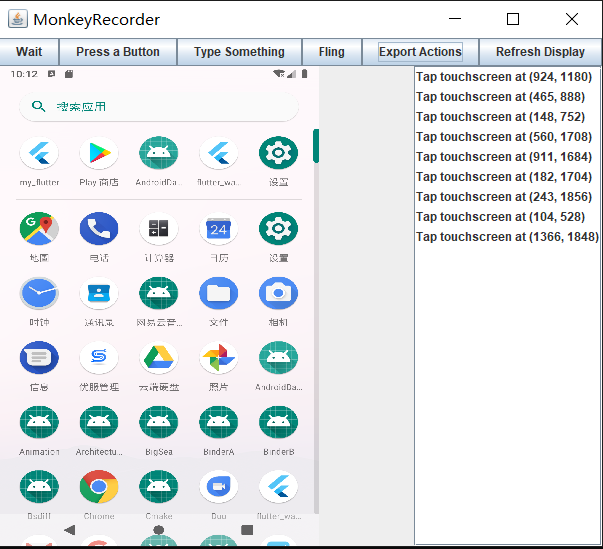603x549 pixels.
Task: Export the recorded actions
Action: pos(420,52)
